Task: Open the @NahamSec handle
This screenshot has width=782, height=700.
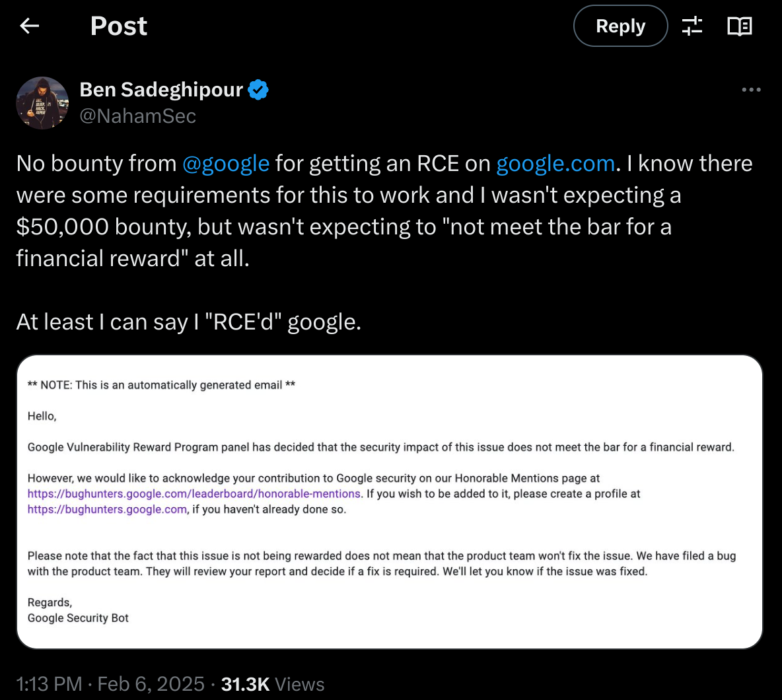Action: 138,116
